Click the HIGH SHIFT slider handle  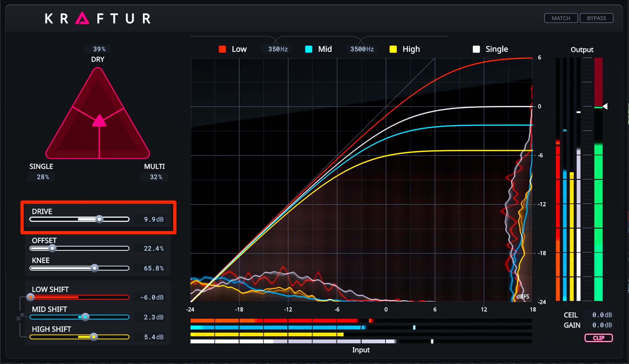click(x=94, y=337)
